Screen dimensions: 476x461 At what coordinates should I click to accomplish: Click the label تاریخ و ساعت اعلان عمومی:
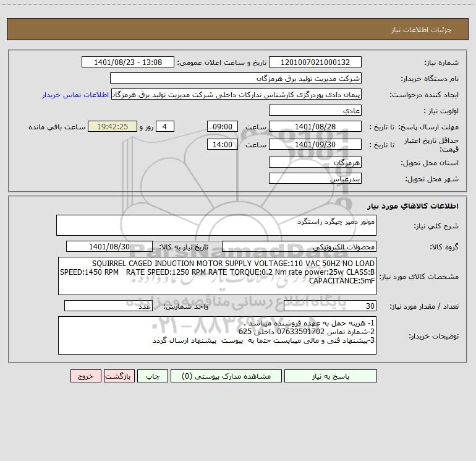(222, 63)
